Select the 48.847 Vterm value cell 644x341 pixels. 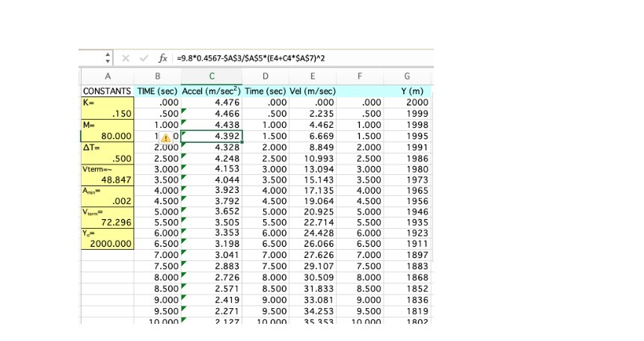[x=108, y=180]
